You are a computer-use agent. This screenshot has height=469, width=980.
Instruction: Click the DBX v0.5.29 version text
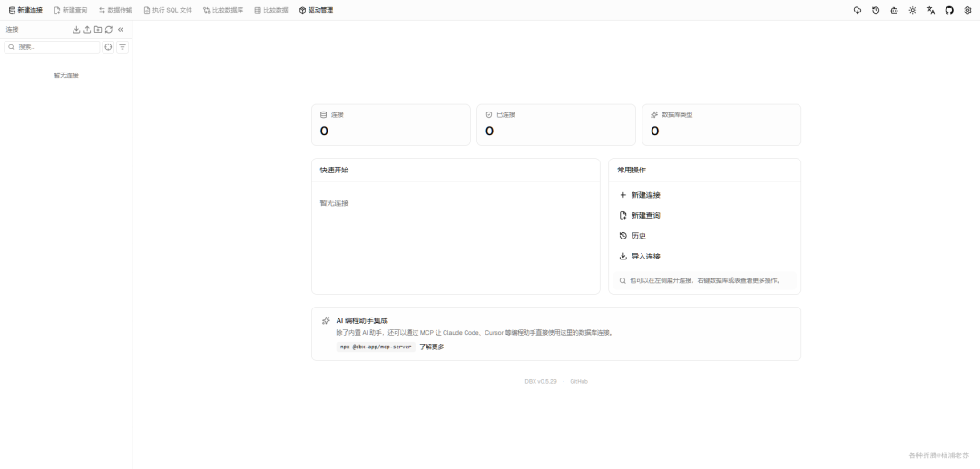541,382
